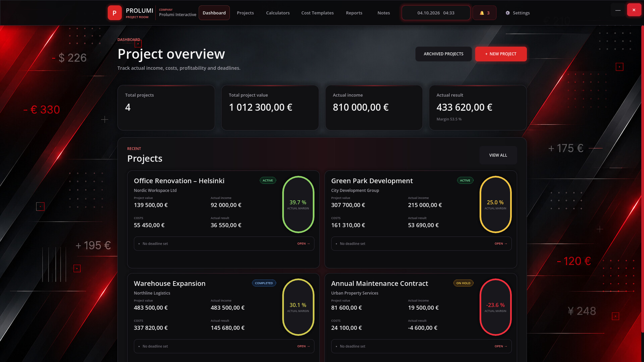Open the Reports tab

(354, 13)
